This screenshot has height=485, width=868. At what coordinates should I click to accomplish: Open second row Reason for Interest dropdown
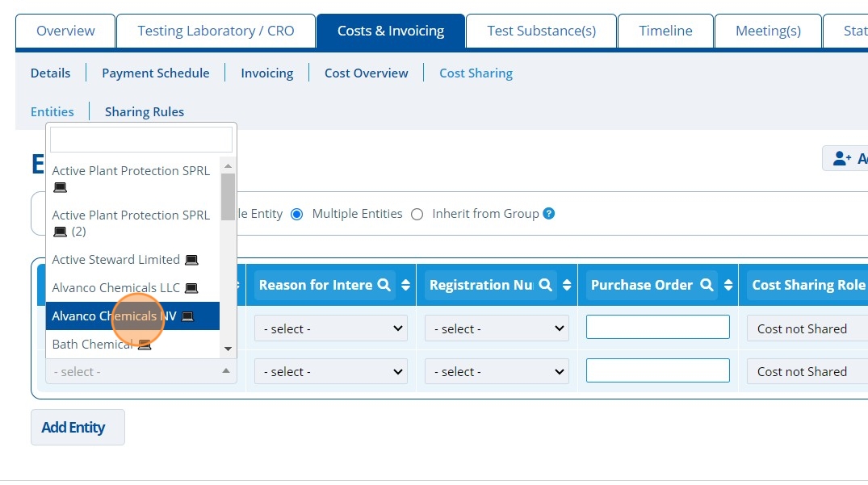click(x=331, y=372)
